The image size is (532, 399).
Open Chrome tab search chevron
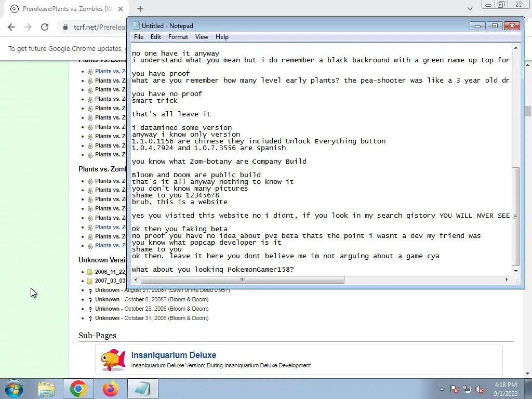(x=470, y=9)
